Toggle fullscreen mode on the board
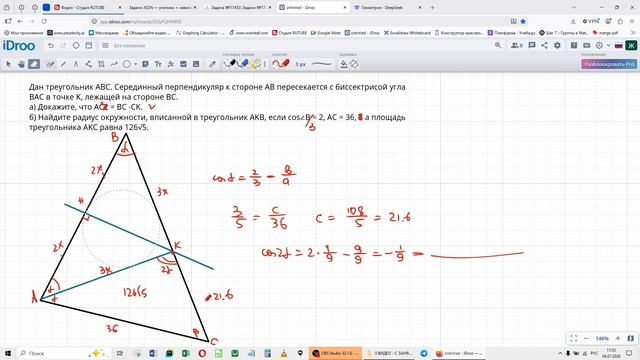Viewport: 640px width, 360px height. tap(573, 338)
